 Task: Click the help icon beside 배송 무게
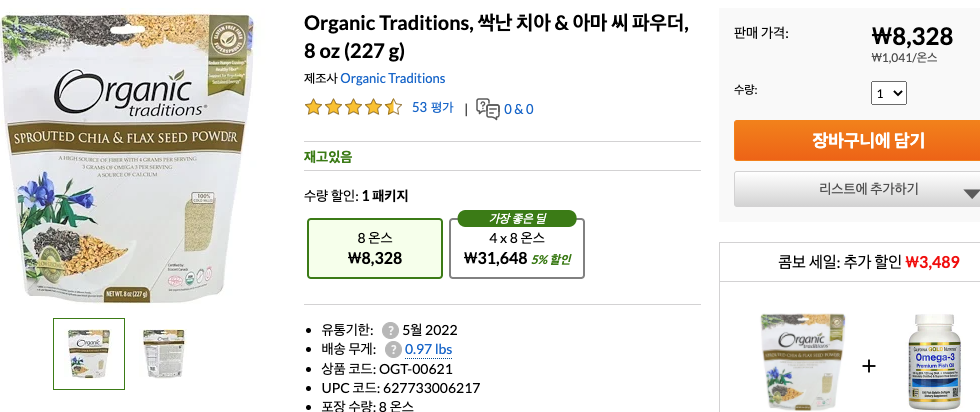click(x=392, y=349)
